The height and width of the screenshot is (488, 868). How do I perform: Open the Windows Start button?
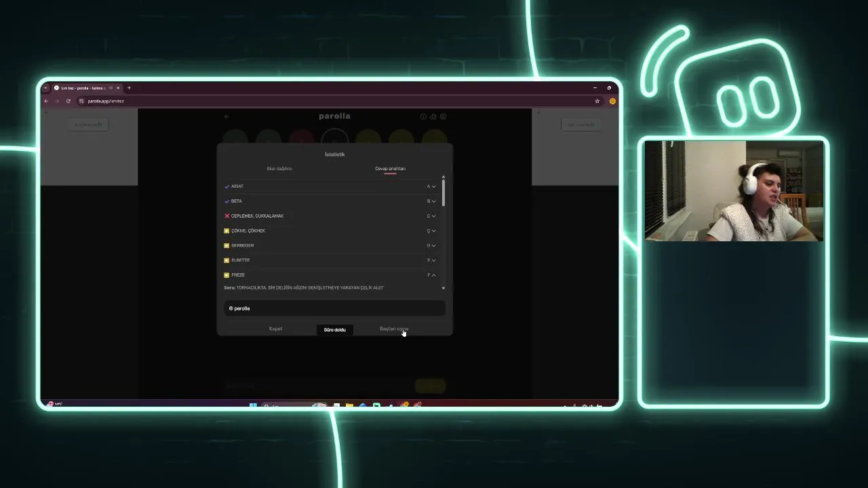click(x=253, y=406)
